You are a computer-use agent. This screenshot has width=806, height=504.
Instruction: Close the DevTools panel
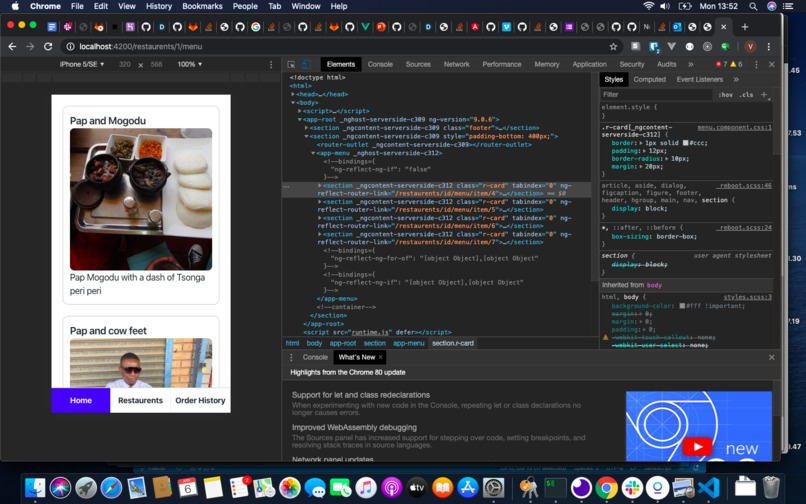772,64
